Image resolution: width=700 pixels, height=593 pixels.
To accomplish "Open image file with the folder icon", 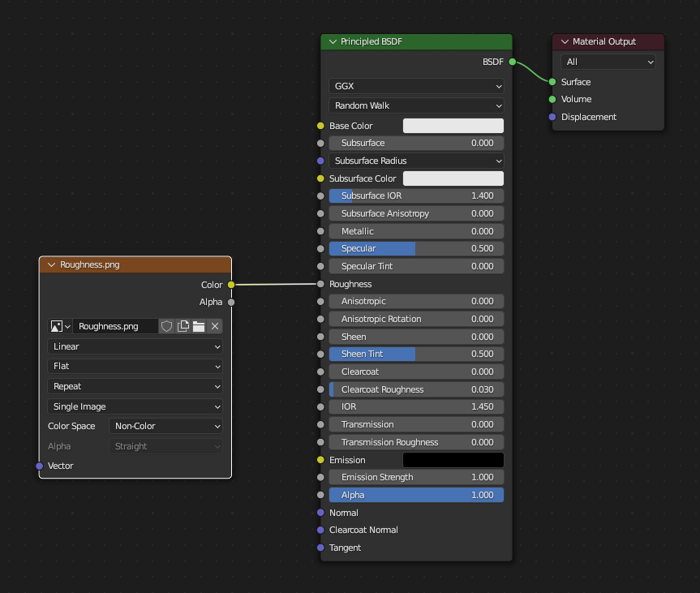I will 199,326.
